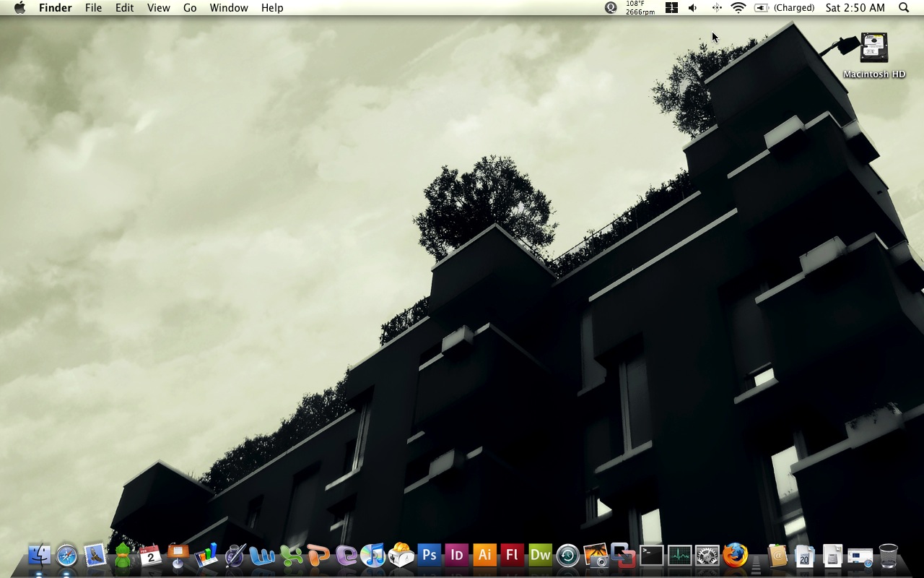Open the document stack showing 20
Viewport: 924px width, 578px height.
tap(805, 556)
